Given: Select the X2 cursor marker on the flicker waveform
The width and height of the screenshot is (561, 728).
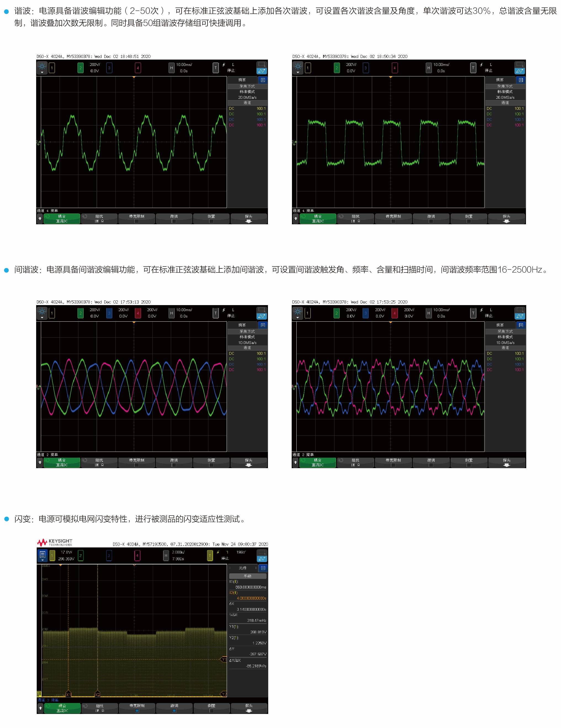Looking at the screenshot, I should [x=97, y=694].
